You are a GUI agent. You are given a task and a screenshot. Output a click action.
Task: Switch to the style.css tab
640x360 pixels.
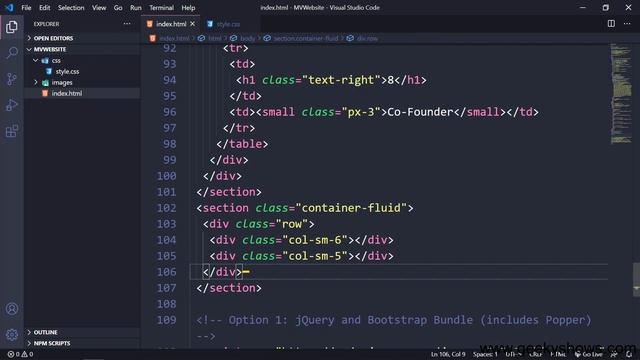tap(228, 24)
